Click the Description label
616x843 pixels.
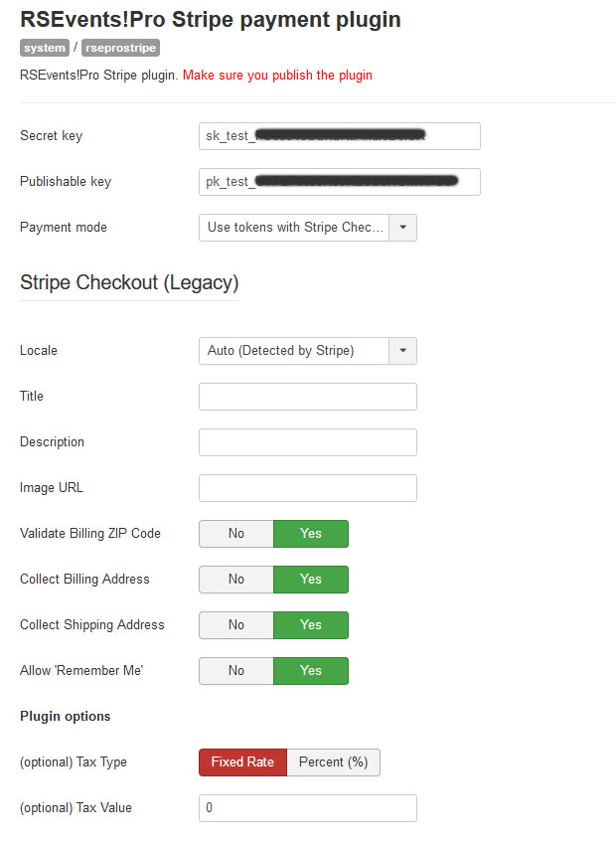coord(52,442)
